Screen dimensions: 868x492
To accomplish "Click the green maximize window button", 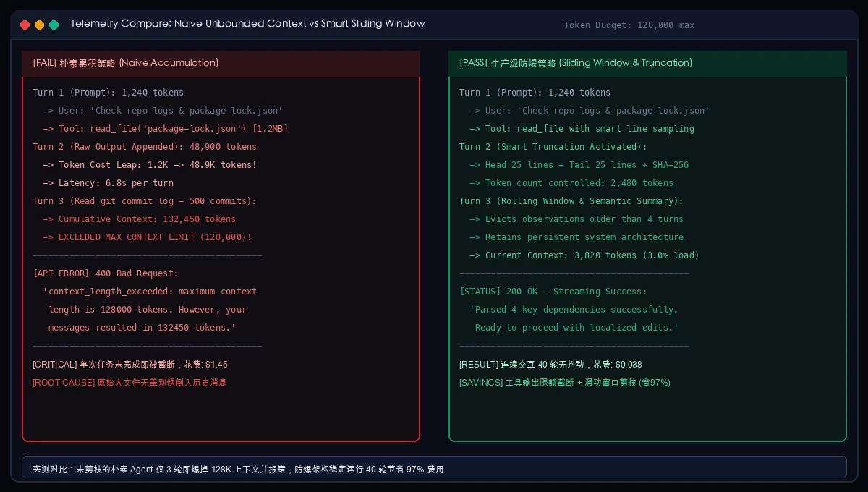I will point(54,25).
